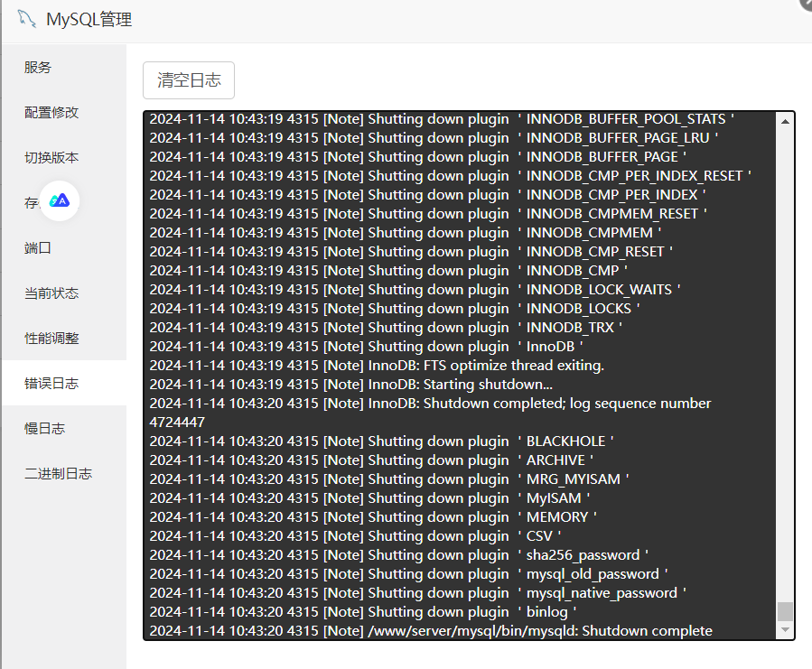
Task: Click the ARCHIVE plugin log line
Action: point(371,460)
